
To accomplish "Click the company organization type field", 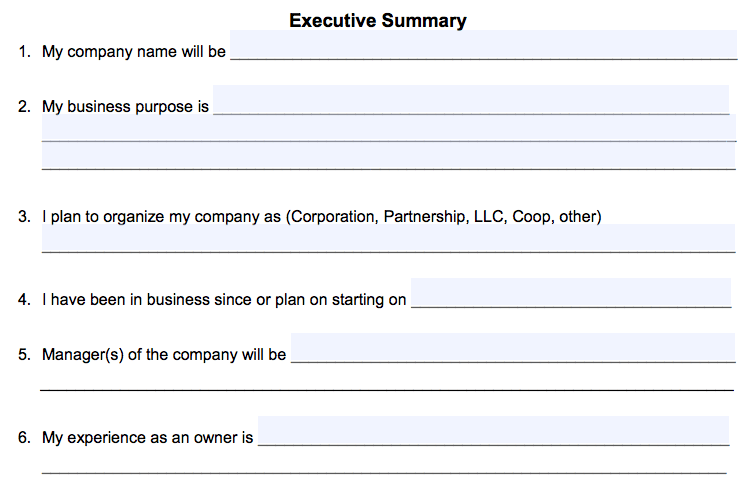I will point(388,238).
